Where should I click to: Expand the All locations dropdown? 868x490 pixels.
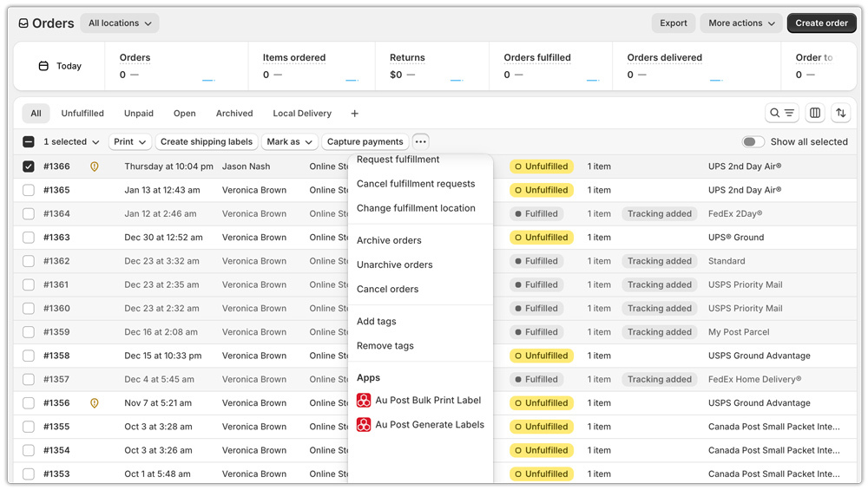[x=120, y=23]
